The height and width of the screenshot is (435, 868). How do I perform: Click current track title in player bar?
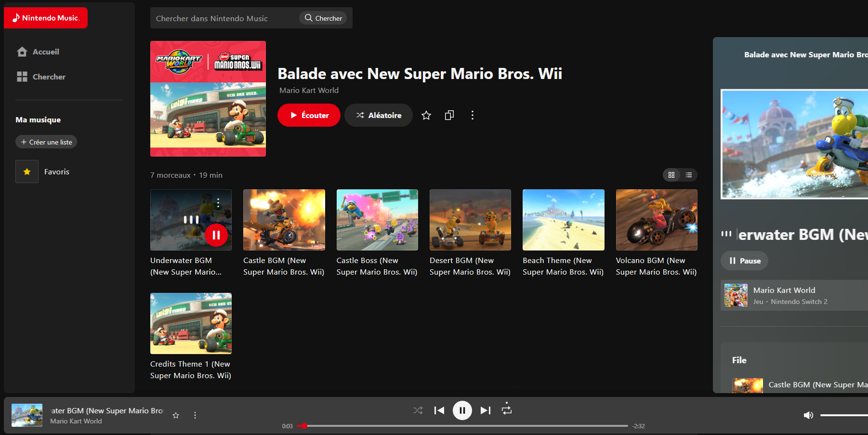107,411
